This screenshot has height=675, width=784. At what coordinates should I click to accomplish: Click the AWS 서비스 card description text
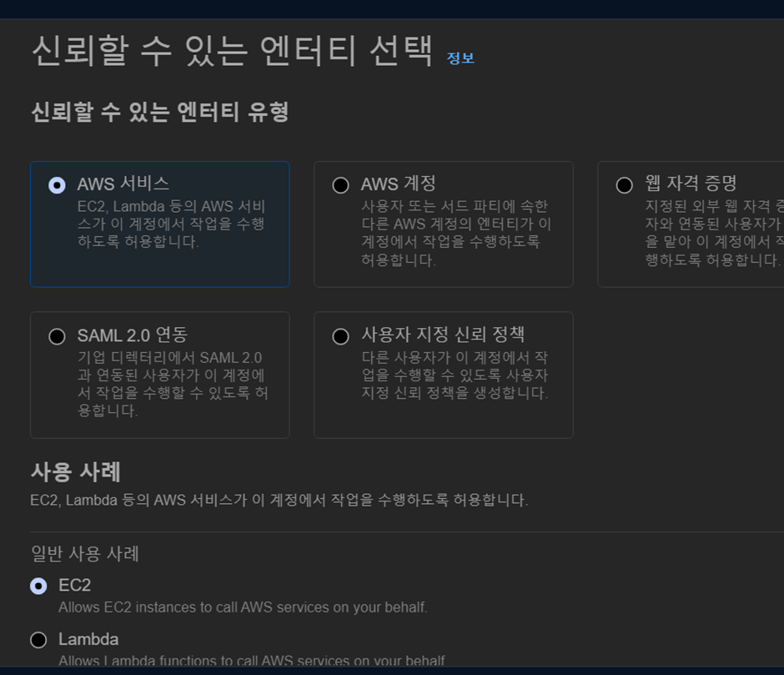click(172, 224)
